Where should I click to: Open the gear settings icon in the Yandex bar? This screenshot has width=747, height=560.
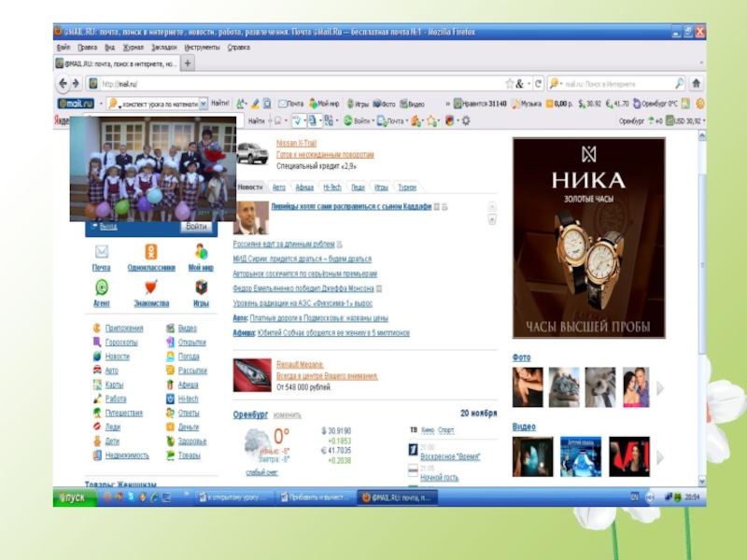[x=466, y=121]
